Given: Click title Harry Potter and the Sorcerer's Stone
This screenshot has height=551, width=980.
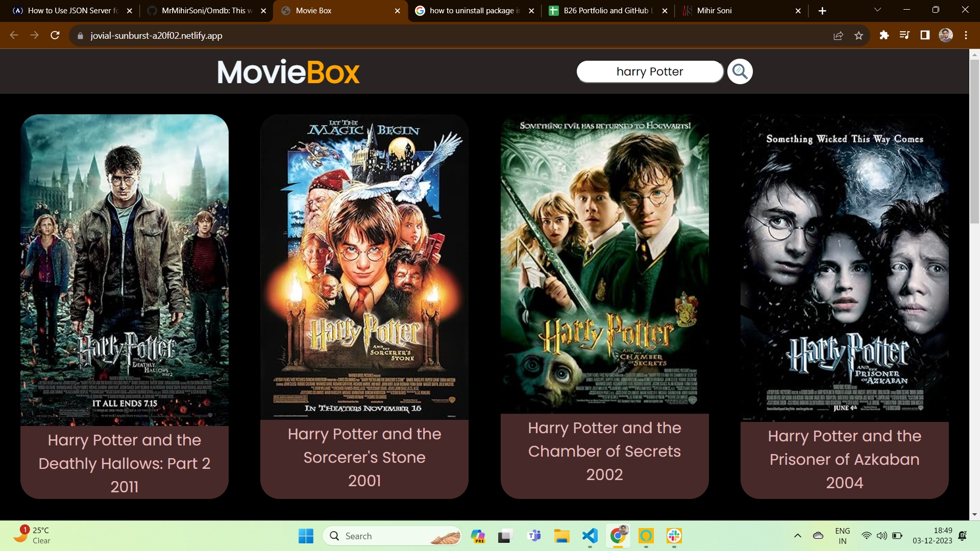Looking at the screenshot, I should tap(364, 446).
